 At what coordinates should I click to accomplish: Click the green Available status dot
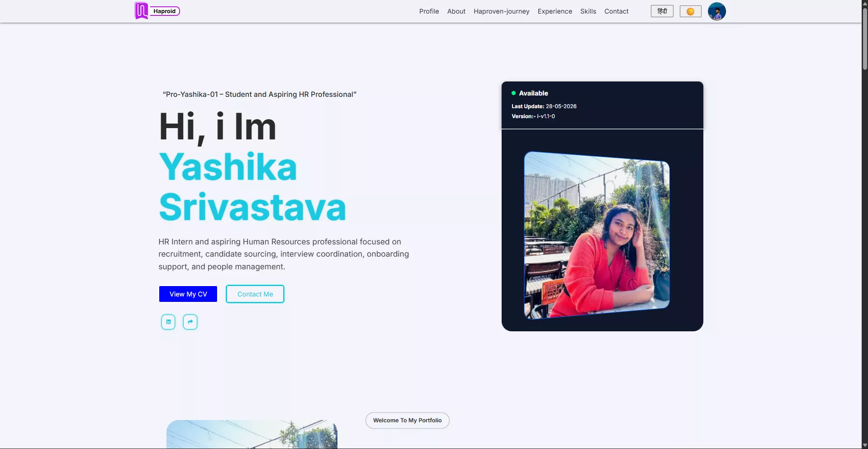tap(513, 93)
